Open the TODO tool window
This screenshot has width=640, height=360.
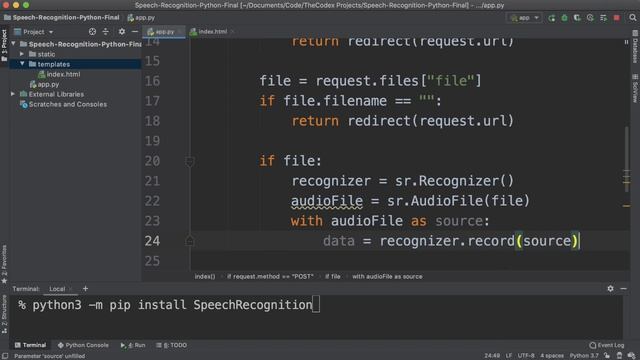(171, 345)
